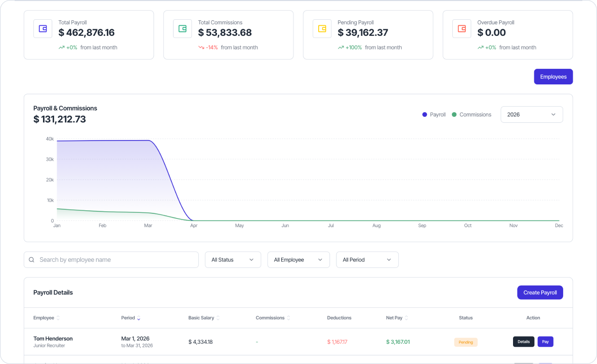
Task: Click the search magnifier icon
Action: tap(31, 259)
